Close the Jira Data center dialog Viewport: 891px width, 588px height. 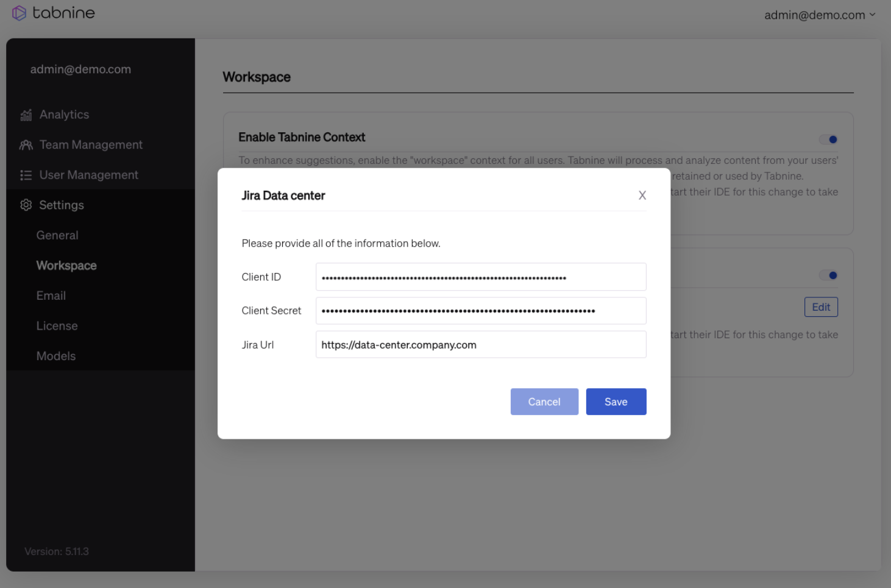coord(642,196)
